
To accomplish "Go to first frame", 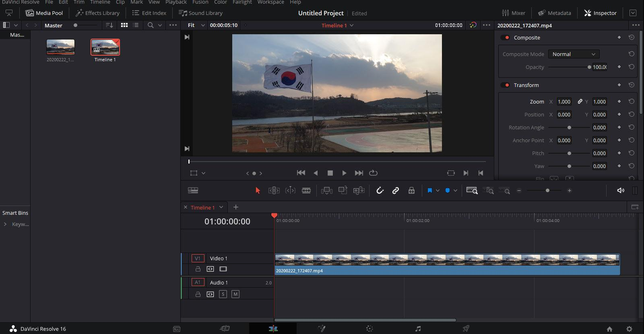I will (x=301, y=173).
